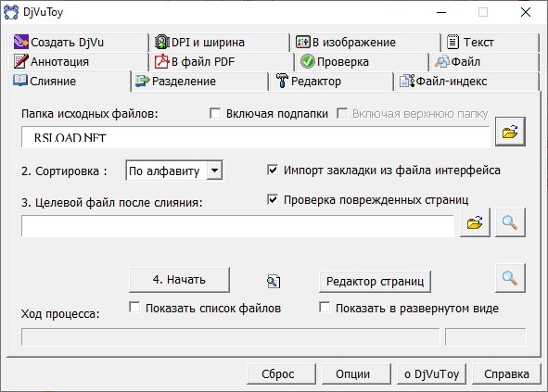
Task: Open Опции
Action: [356, 373]
